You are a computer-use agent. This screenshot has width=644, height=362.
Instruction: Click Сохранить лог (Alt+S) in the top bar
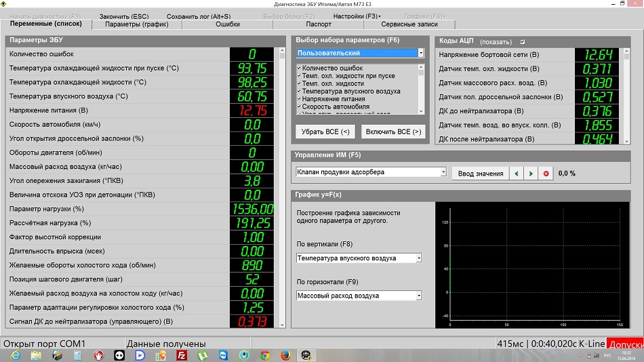coord(198,16)
